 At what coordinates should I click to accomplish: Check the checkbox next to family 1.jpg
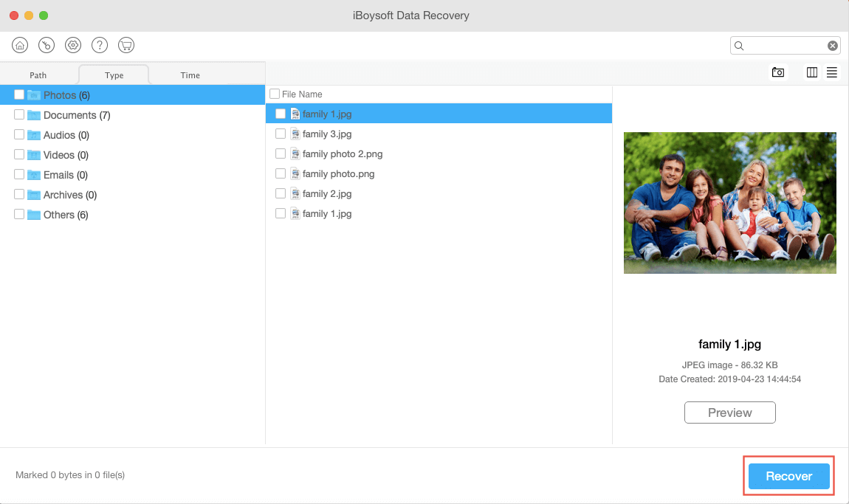tap(280, 114)
